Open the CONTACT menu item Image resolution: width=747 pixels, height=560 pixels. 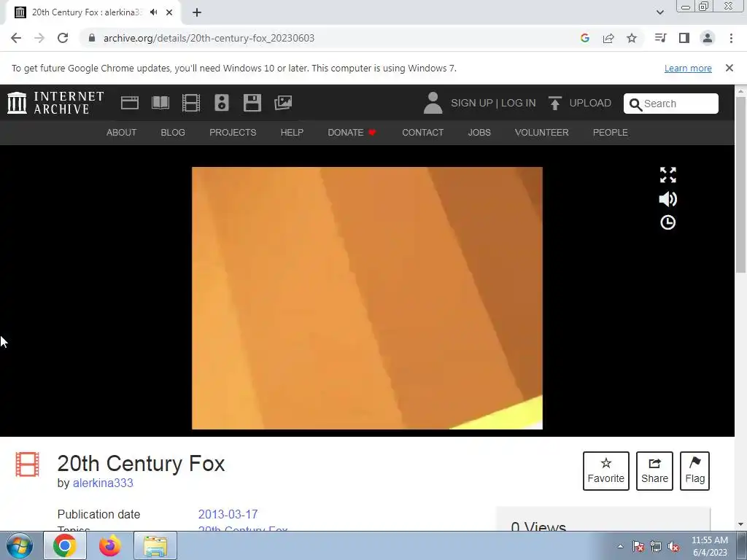click(422, 133)
